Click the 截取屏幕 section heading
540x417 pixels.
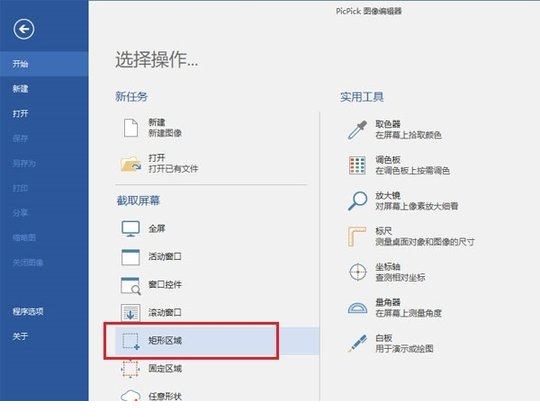click(x=138, y=201)
